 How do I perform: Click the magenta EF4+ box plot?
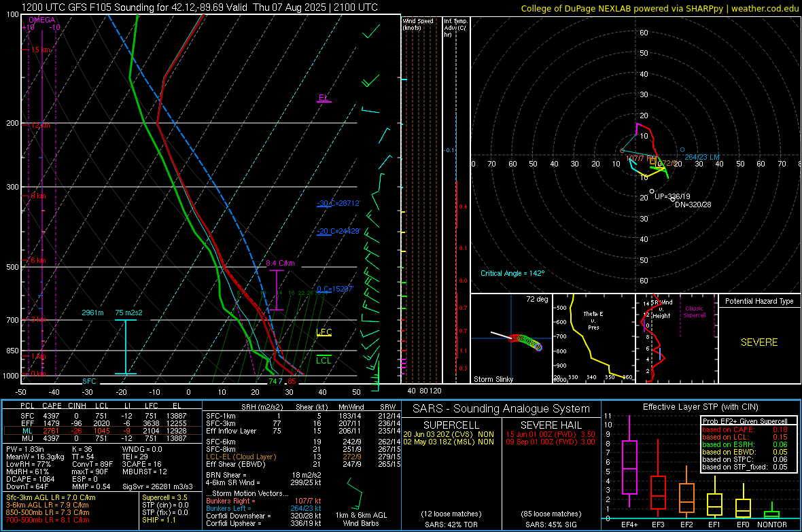pyautogui.click(x=629, y=463)
